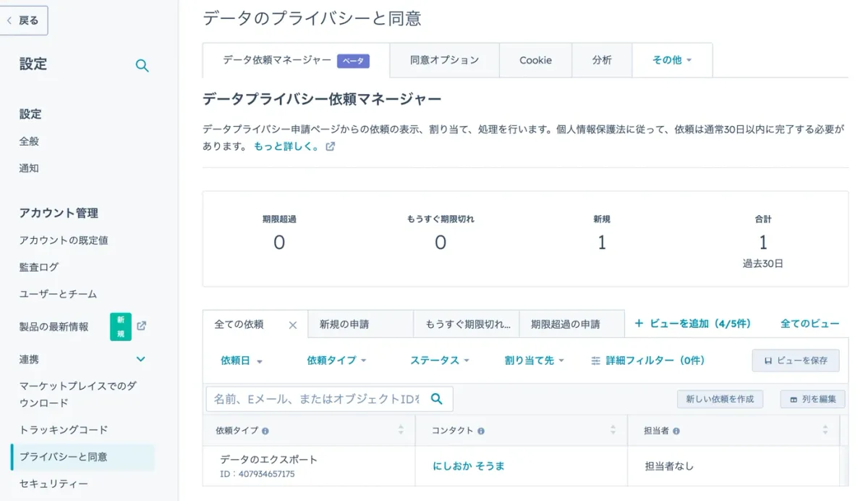Click the magnifier icon in the request search box
This screenshot has width=868, height=501.
[x=435, y=398]
